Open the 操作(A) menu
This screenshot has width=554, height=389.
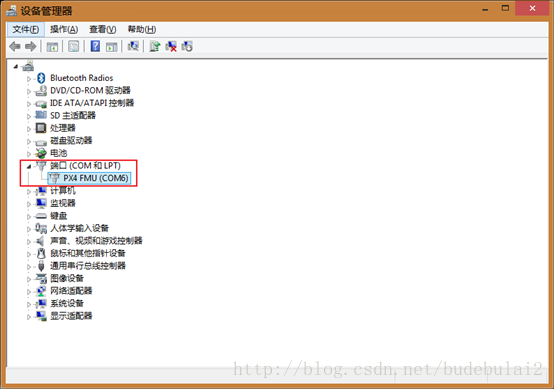pos(64,29)
